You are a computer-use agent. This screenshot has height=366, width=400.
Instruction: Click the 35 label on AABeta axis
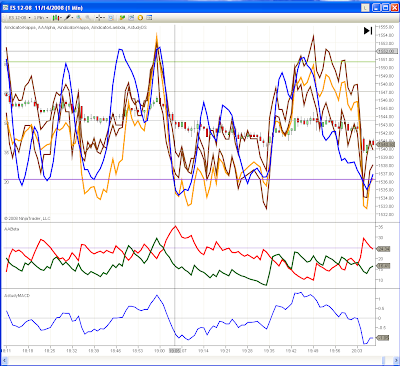pyautogui.click(x=381, y=227)
